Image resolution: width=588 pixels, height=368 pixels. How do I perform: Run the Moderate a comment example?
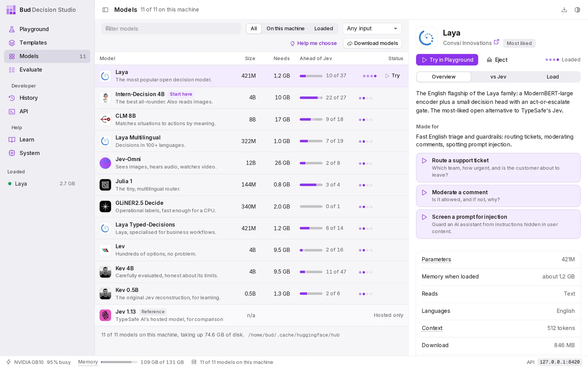(498, 196)
